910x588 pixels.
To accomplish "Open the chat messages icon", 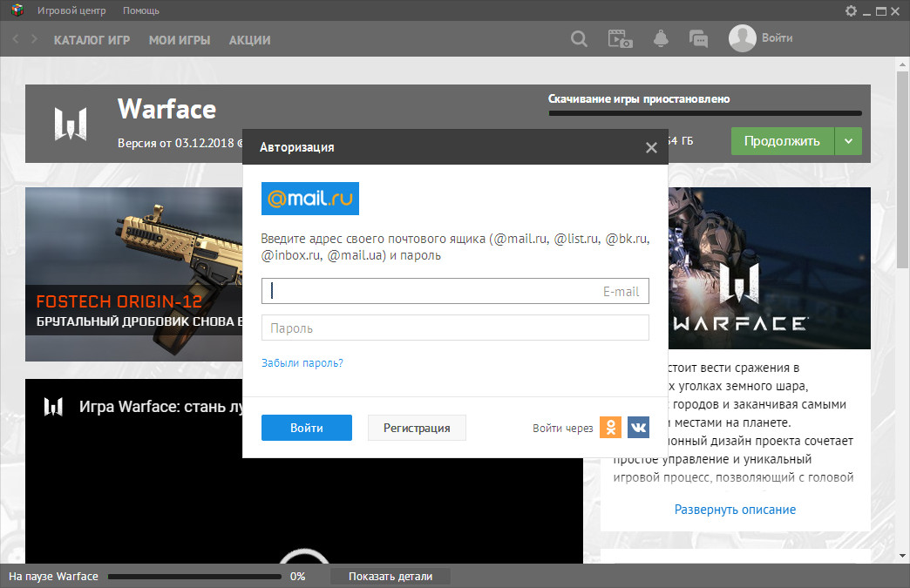I will tap(698, 39).
